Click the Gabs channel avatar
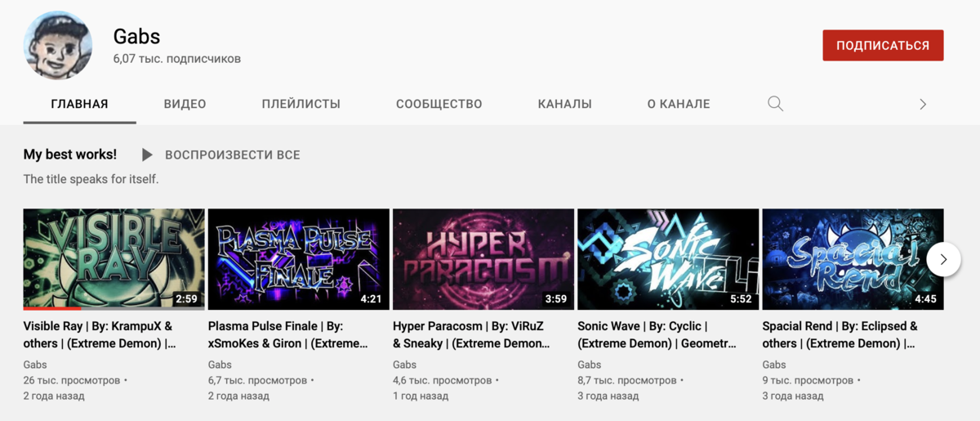 point(57,46)
